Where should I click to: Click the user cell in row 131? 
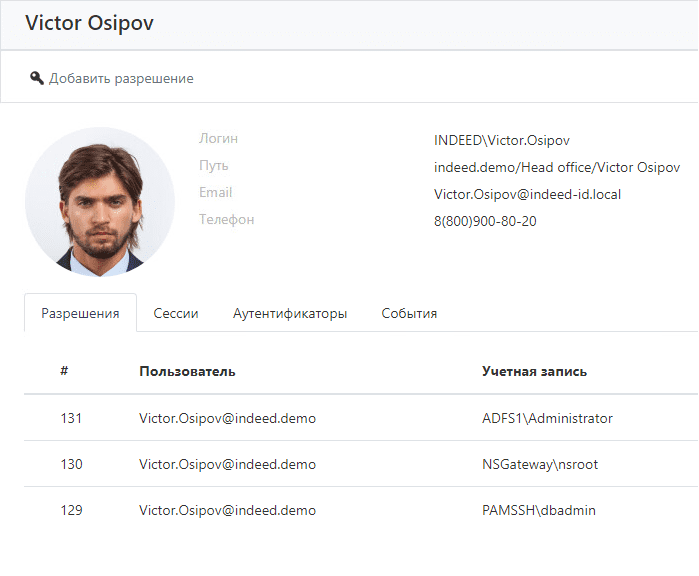(227, 418)
